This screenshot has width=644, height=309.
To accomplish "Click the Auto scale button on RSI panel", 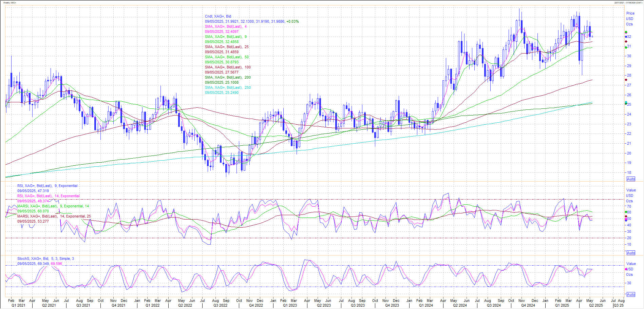I will pyautogui.click(x=631, y=253).
